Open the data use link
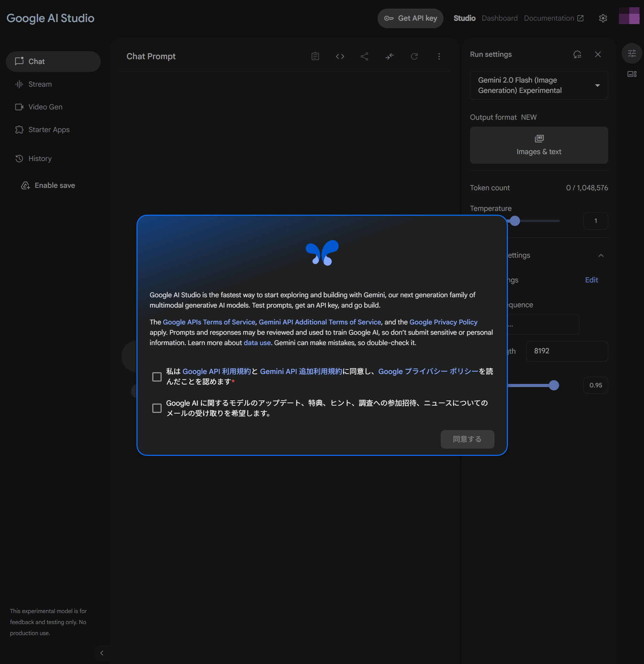This screenshot has width=644, height=664. click(257, 343)
